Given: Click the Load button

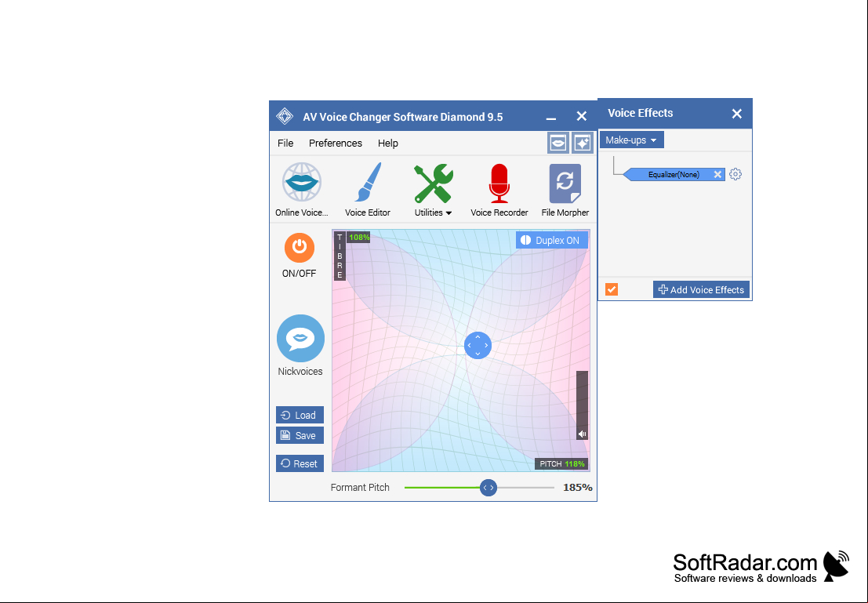Looking at the screenshot, I should tap(300, 416).
